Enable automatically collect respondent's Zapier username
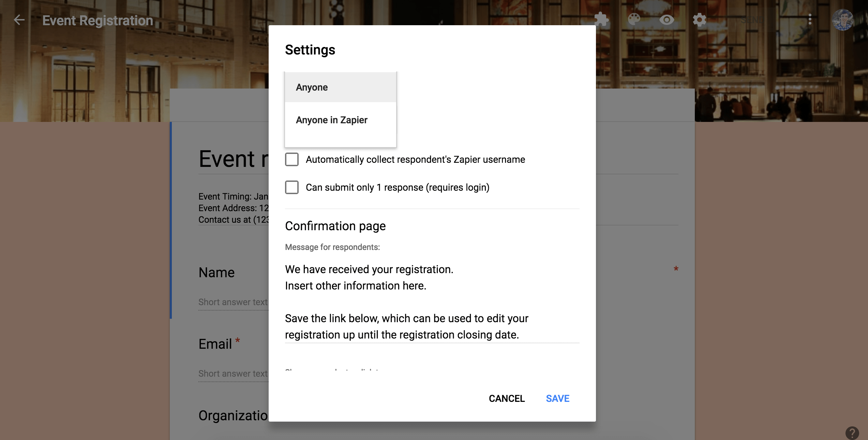The width and height of the screenshot is (868, 440). 292,159
